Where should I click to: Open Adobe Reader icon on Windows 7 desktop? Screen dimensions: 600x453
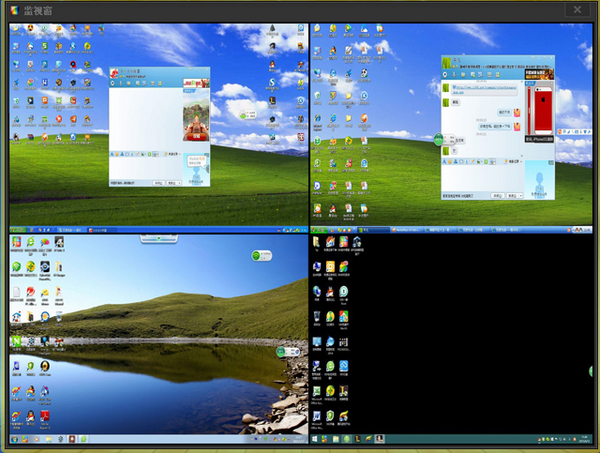[45, 418]
